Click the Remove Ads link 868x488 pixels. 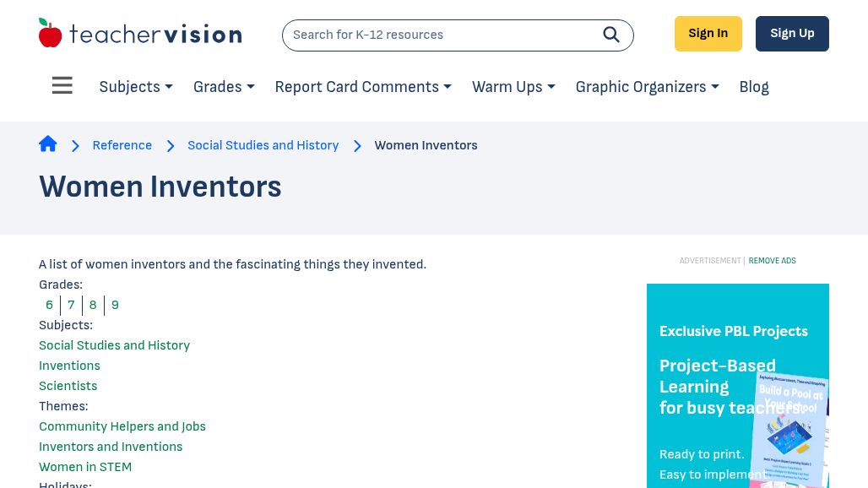(772, 261)
